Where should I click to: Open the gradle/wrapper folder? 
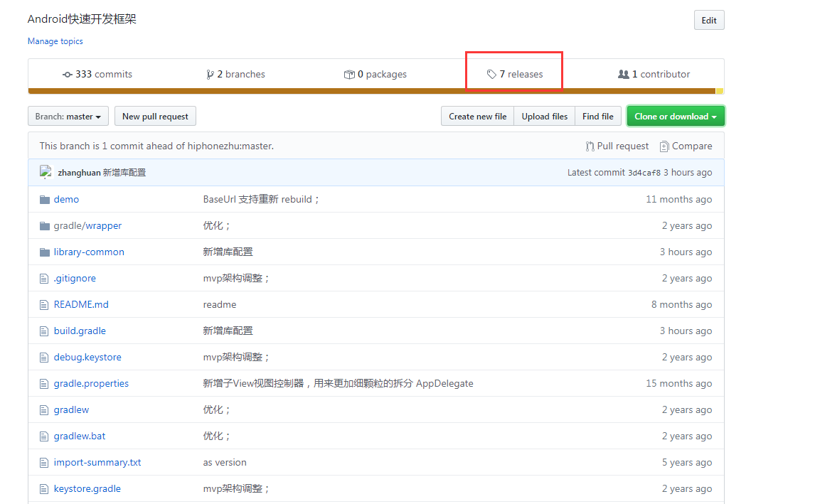point(88,226)
